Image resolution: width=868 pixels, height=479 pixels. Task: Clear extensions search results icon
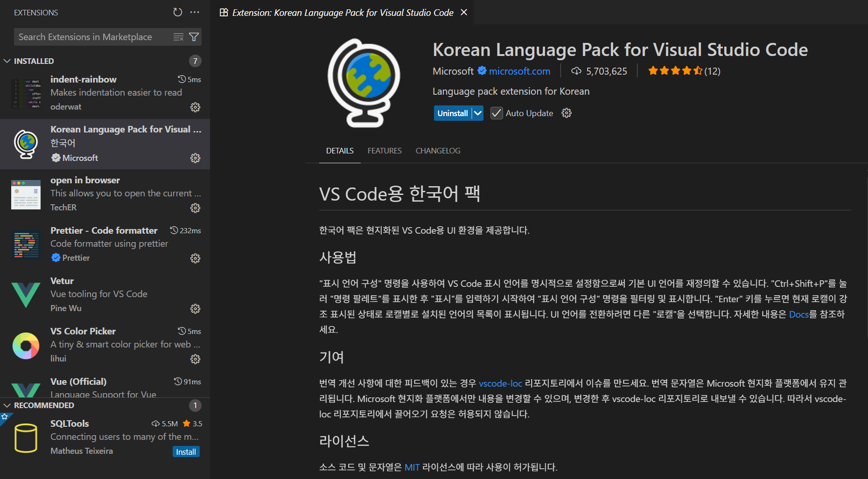[178, 37]
